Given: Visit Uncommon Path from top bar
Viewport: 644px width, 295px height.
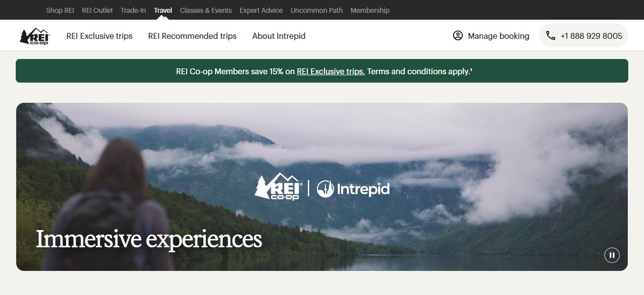Looking at the screenshot, I should click(x=317, y=10).
